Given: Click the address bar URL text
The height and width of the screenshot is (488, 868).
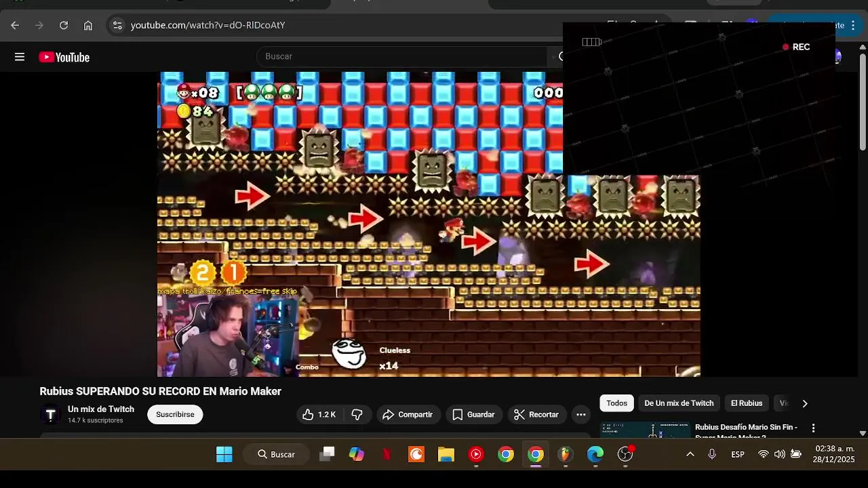Looking at the screenshot, I should click(x=208, y=25).
